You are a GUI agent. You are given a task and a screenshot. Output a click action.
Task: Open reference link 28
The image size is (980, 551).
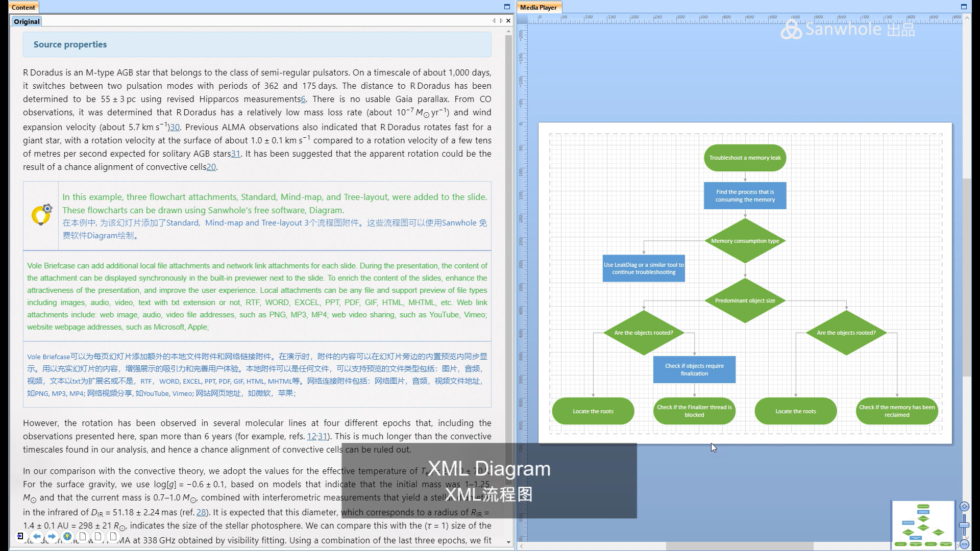(201, 513)
